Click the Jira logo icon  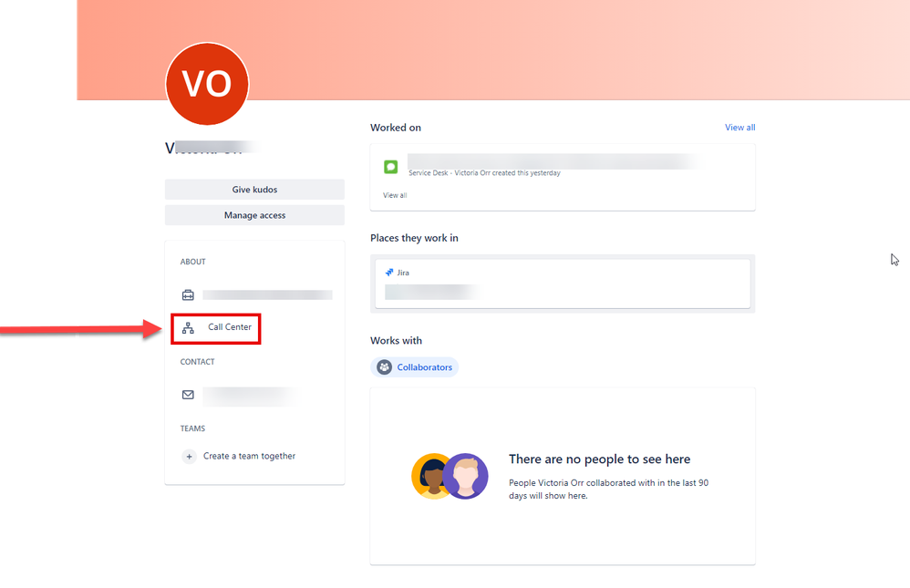pos(389,273)
